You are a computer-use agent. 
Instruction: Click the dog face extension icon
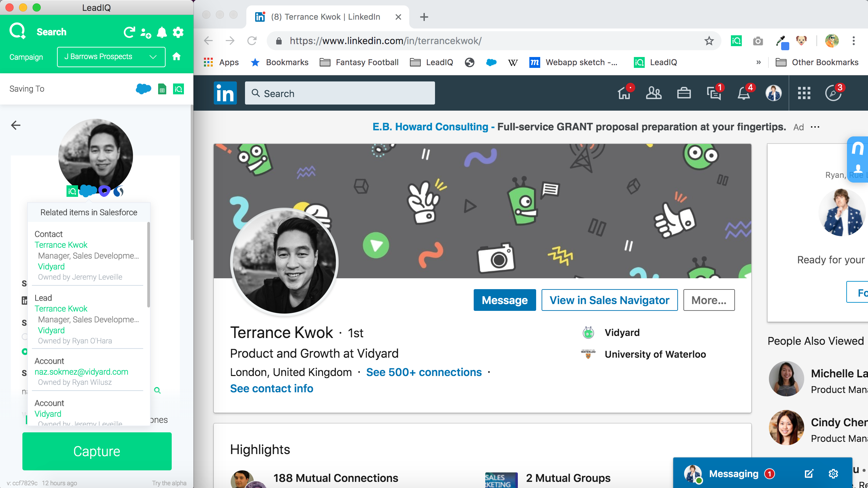pyautogui.click(x=801, y=41)
